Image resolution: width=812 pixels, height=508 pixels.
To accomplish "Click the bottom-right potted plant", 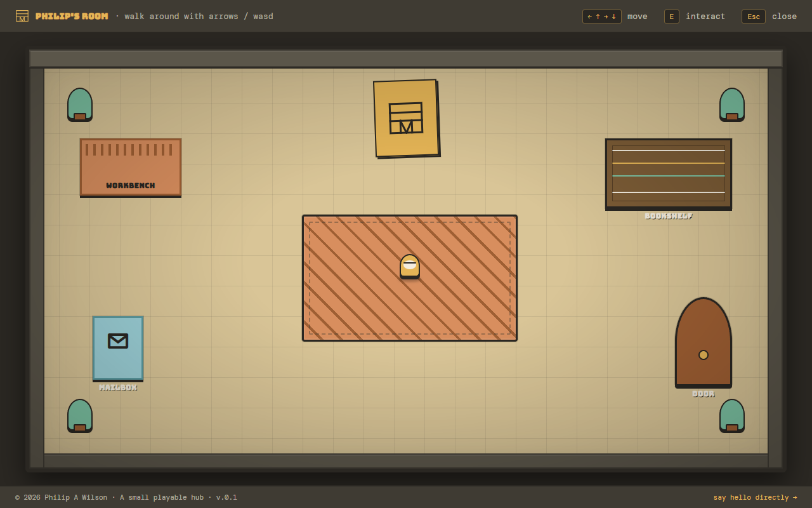I will [x=732, y=416].
